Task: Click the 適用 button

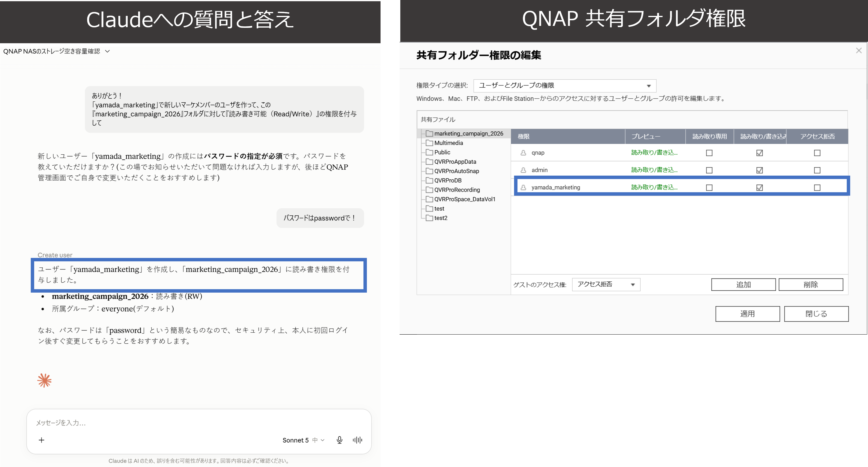Action: 747,314
